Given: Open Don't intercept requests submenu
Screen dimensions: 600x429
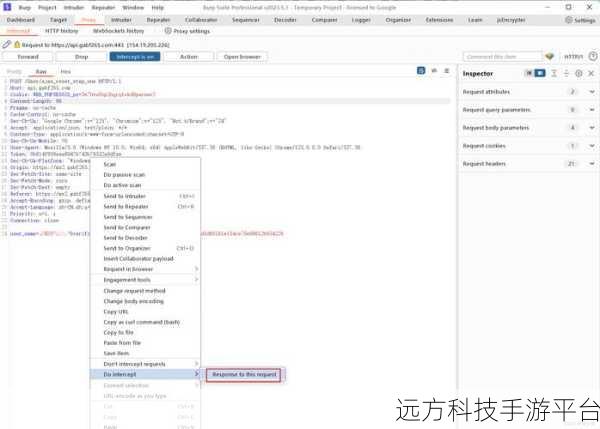Looking at the screenshot, I should [x=145, y=364].
